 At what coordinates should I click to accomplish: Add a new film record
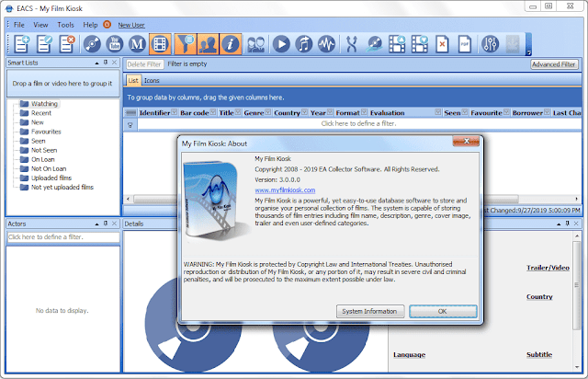(x=22, y=44)
